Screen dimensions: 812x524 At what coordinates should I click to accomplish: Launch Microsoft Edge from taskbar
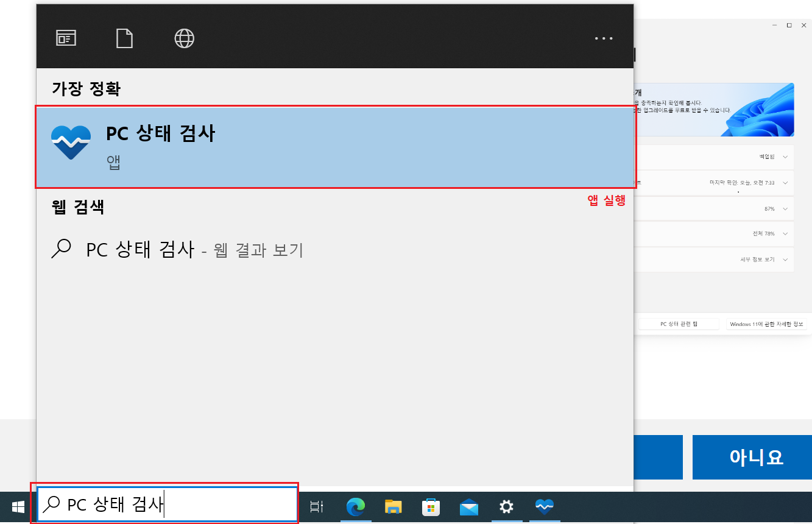coord(356,506)
